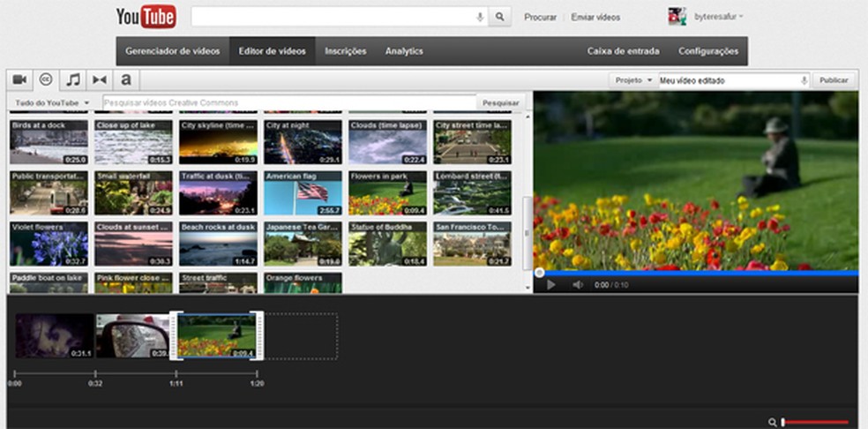
Task: Click the Pesquisar button
Action: pos(501,103)
